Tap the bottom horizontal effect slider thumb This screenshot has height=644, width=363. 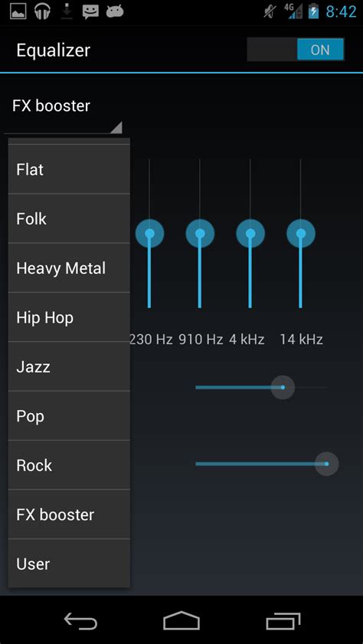[327, 464]
